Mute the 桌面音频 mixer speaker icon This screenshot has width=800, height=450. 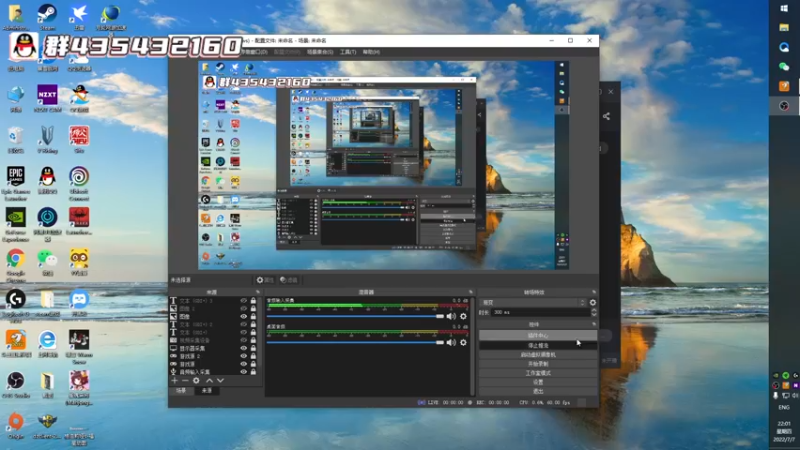[451, 342]
